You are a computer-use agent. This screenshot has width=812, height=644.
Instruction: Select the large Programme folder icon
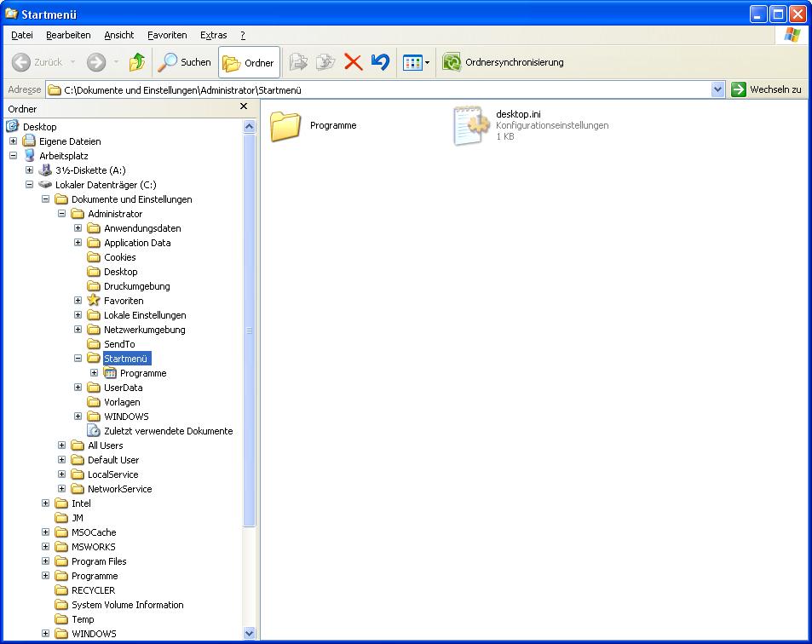286,125
